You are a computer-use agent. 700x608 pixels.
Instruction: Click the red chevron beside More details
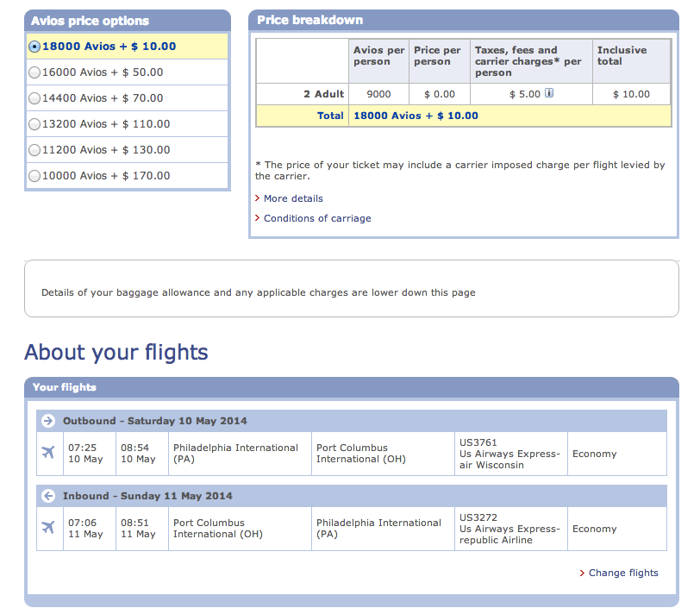257,197
